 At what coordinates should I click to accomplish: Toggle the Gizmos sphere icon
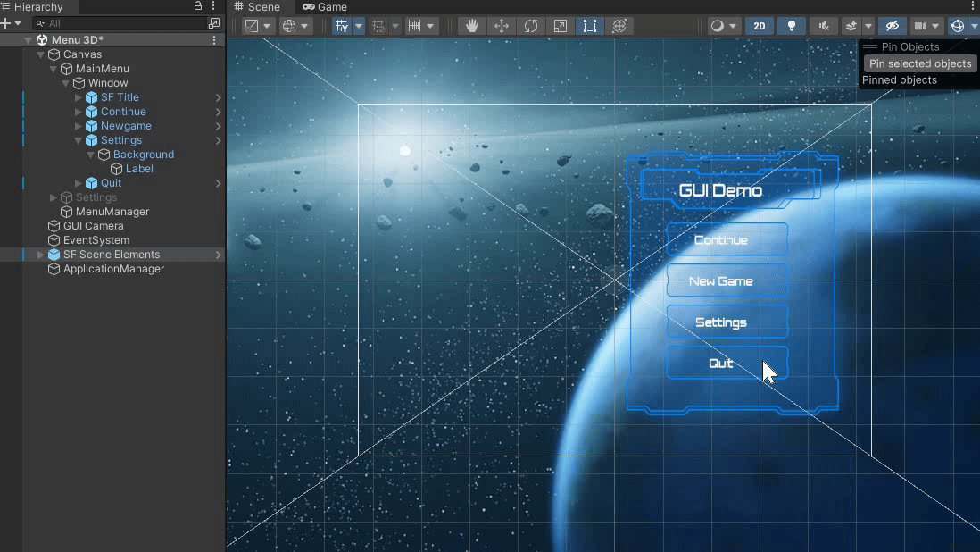point(957,26)
